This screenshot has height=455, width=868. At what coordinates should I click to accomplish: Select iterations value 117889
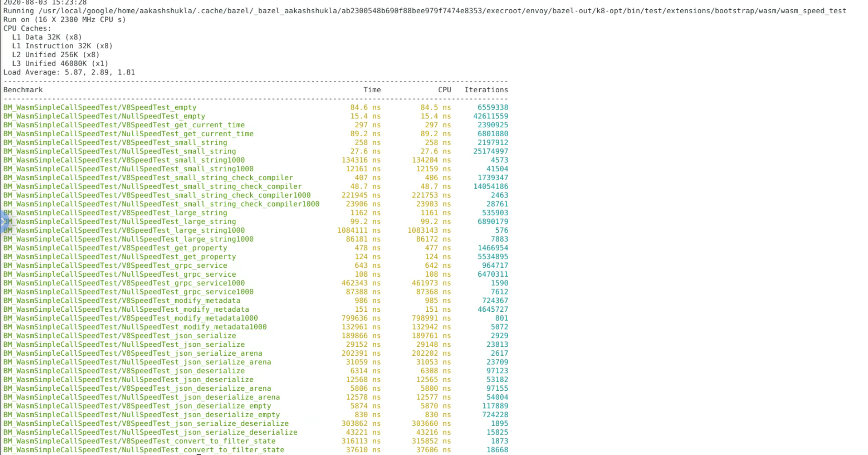(x=495, y=406)
